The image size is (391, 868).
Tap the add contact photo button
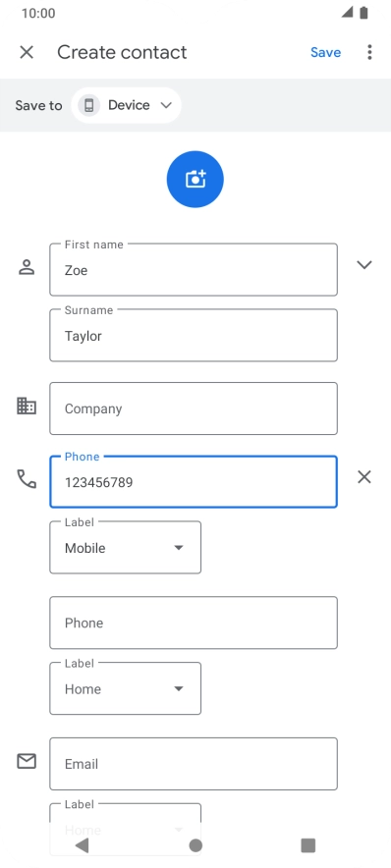pos(195,180)
